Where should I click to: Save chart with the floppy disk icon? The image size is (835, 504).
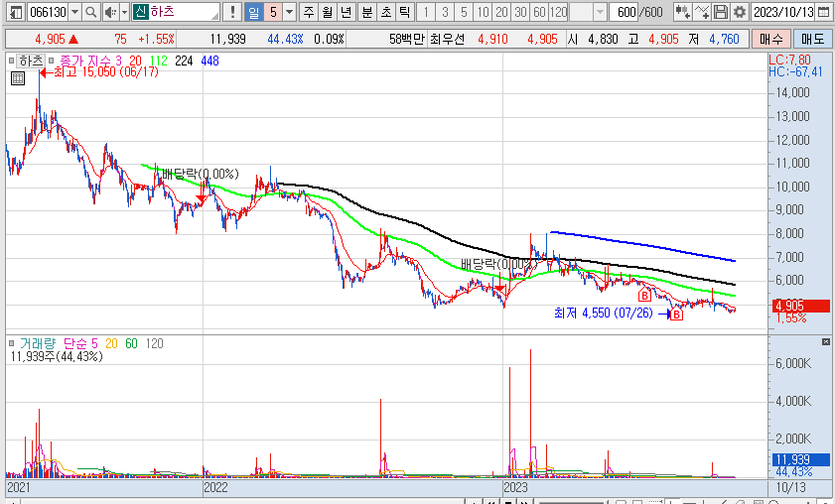click(721, 12)
